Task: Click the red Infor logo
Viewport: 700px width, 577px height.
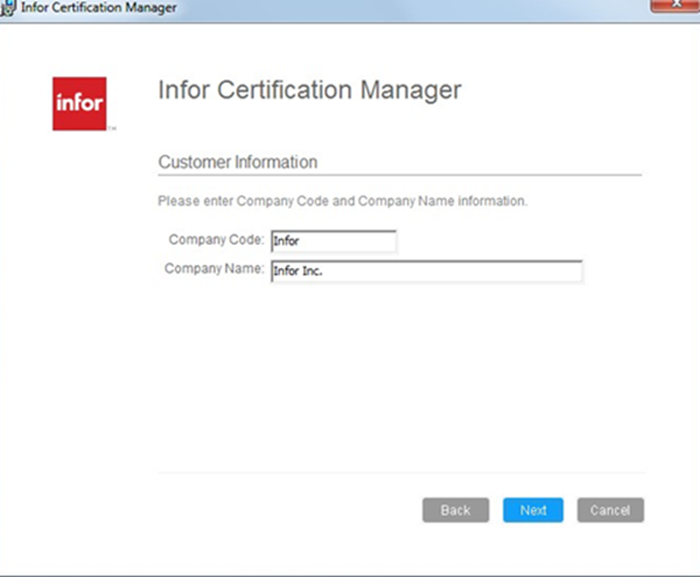Action: [79, 104]
